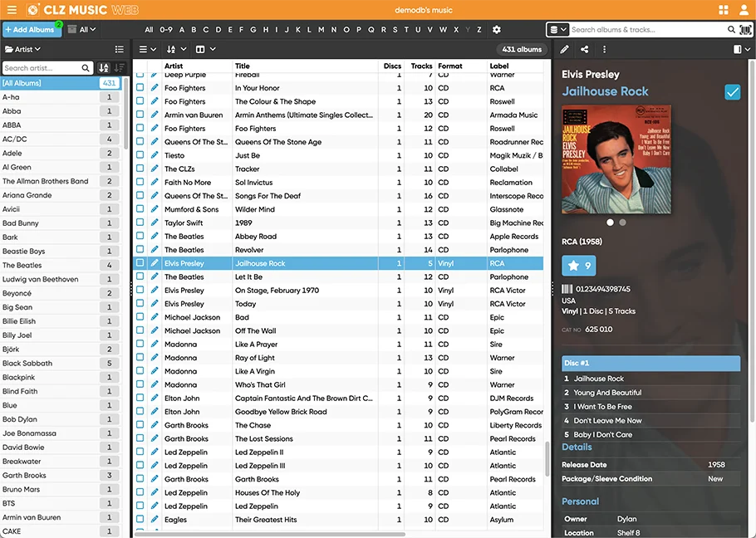Filter albums by letter M
Image resolution: width=756 pixels, height=538 pixels.
322,29
